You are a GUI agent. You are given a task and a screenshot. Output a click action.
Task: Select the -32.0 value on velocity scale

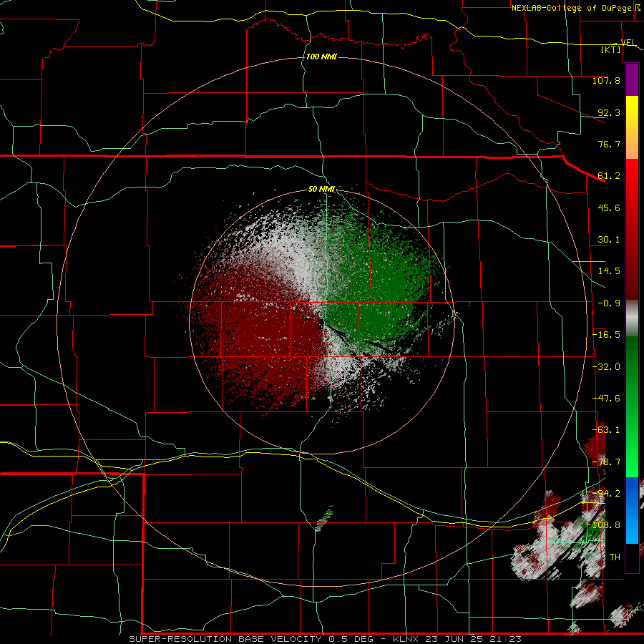click(606, 367)
